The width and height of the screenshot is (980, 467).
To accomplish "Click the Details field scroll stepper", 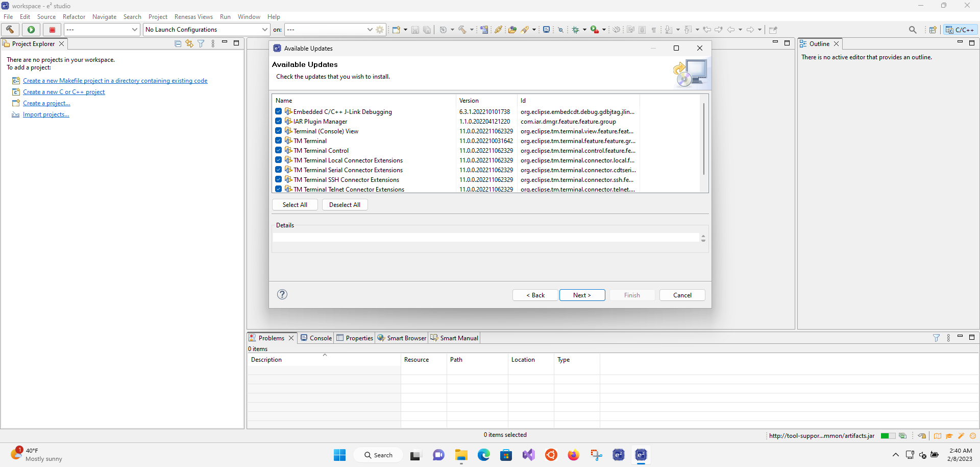I will [703, 238].
